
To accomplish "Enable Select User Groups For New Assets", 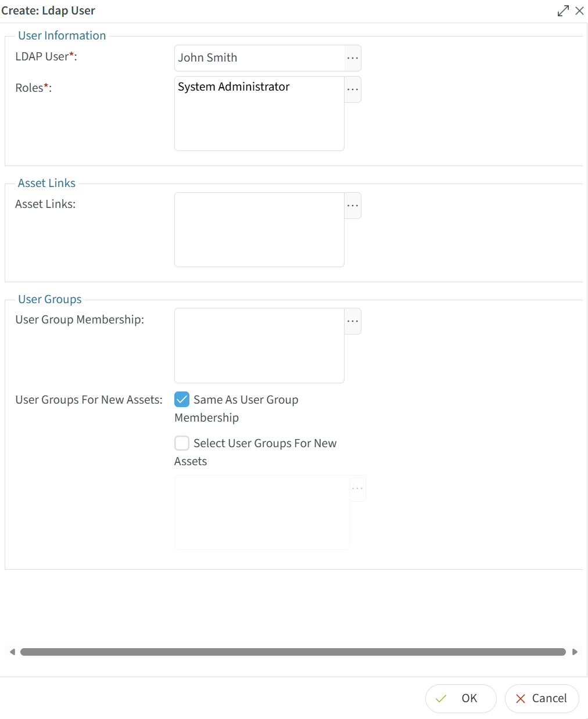I will coord(182,443).
